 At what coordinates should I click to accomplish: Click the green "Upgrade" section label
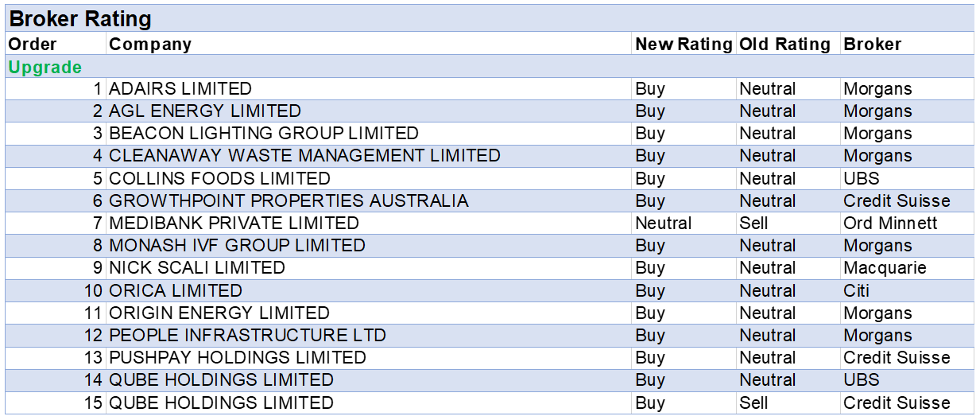[x=45, y=67]
